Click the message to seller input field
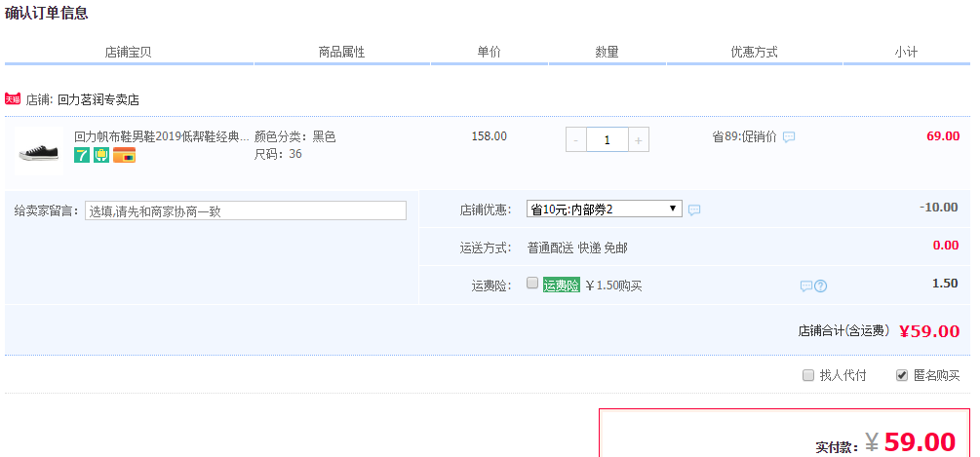The width and height of the screenshot is (980, 457). tap(246, 210)
